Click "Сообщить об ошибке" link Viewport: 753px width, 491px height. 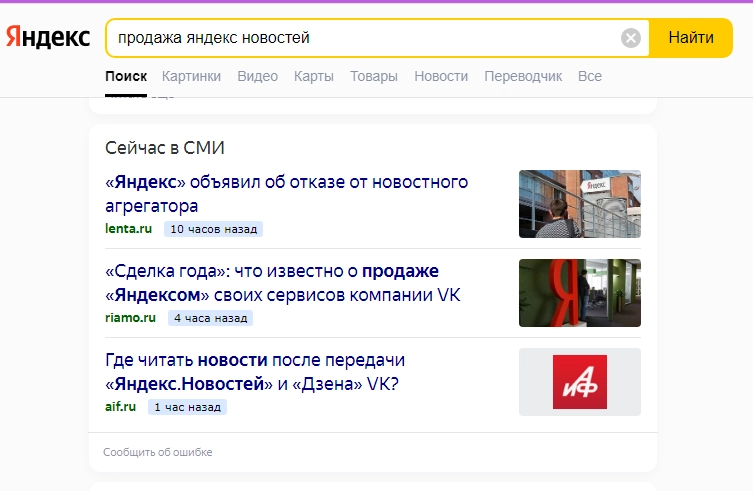[x=158, y=452]
